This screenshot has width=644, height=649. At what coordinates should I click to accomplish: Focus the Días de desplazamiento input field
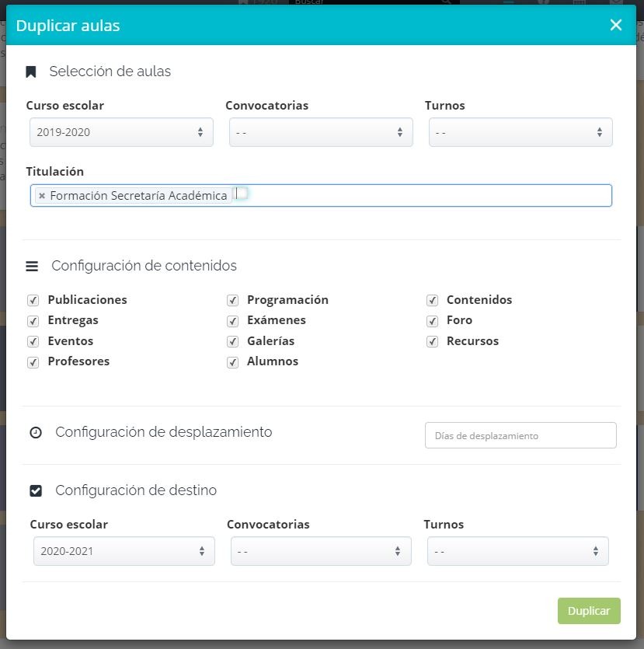[x=520, y=435]
